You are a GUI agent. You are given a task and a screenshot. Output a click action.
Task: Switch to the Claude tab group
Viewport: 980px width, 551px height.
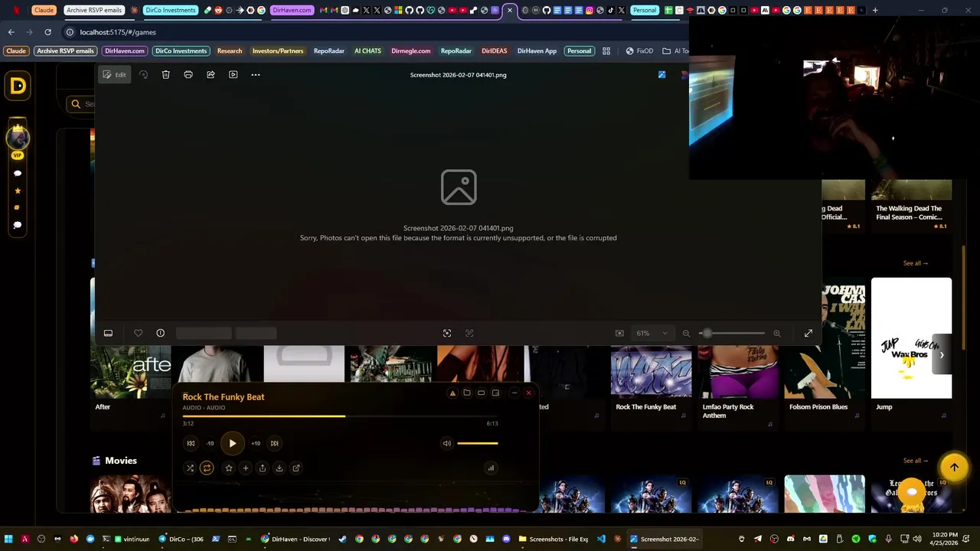point(44,10)
